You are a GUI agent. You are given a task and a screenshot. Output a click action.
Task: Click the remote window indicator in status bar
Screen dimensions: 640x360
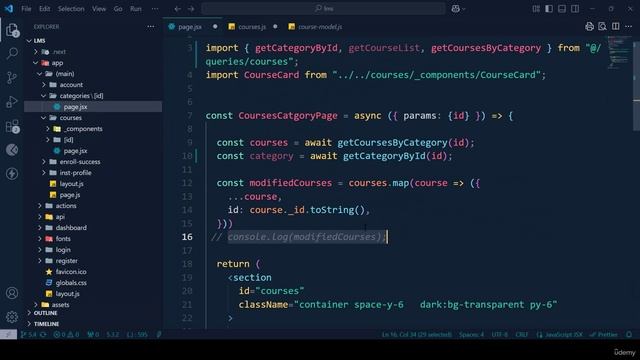click(x=8, y=335)
